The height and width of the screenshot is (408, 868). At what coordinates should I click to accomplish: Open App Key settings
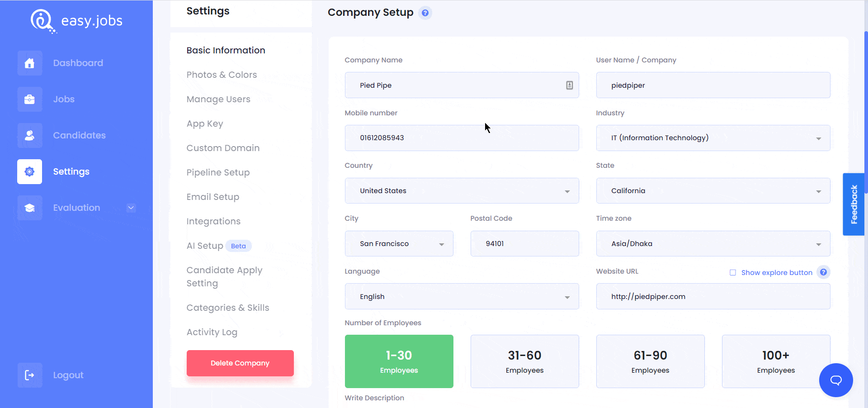205,123
